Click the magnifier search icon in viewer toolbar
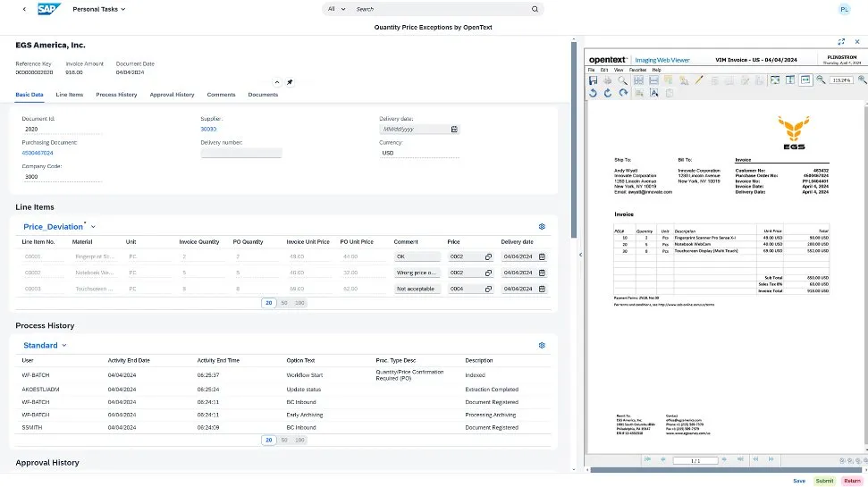The image size is (868, 487). click(x=623, y=80)
